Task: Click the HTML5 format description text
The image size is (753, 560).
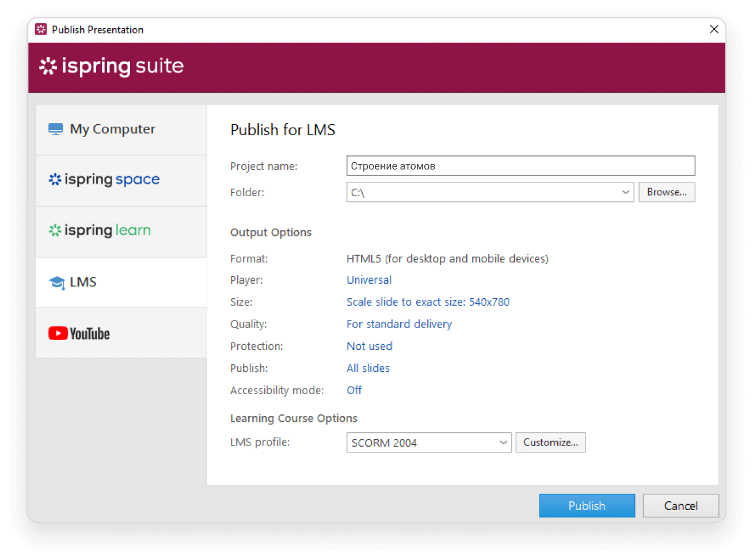Action: 447,259
